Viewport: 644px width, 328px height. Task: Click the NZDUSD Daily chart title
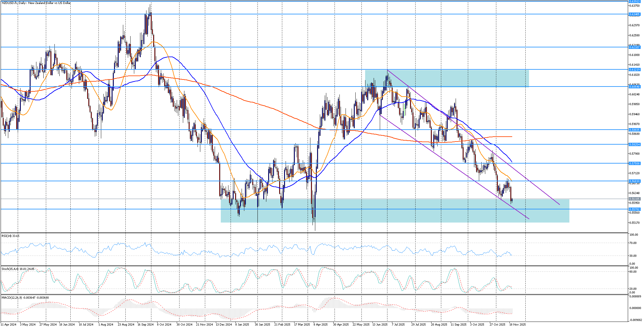[36, 3]
